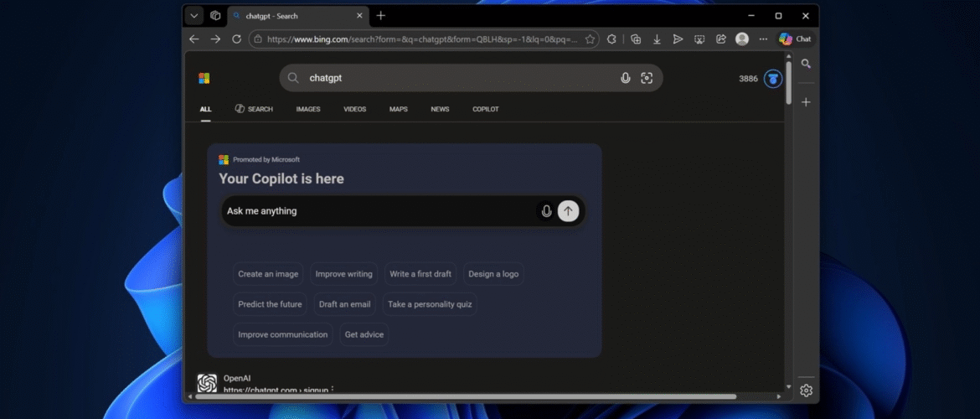This screenshot has width=980, height=419.
Task: Go back to the previous page
Action: [x=193, y=39]
